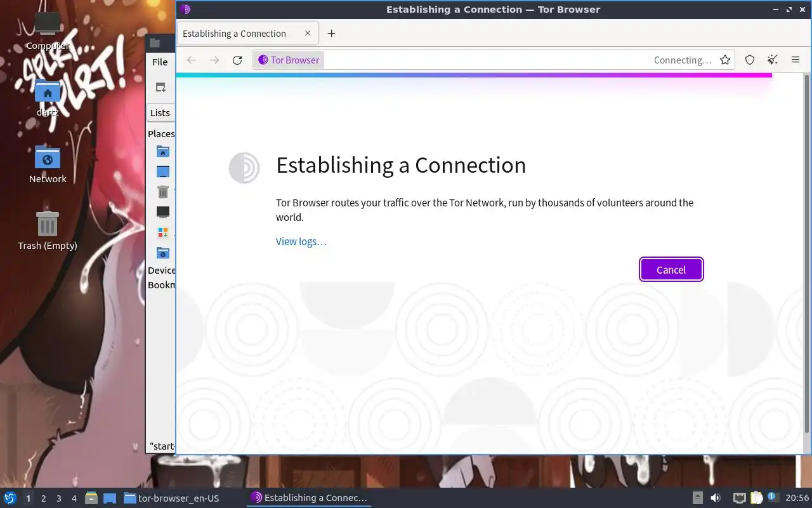Screen dimensions: 812x508
Task: Open a new tab with the plus button
Action: point(331,34)
